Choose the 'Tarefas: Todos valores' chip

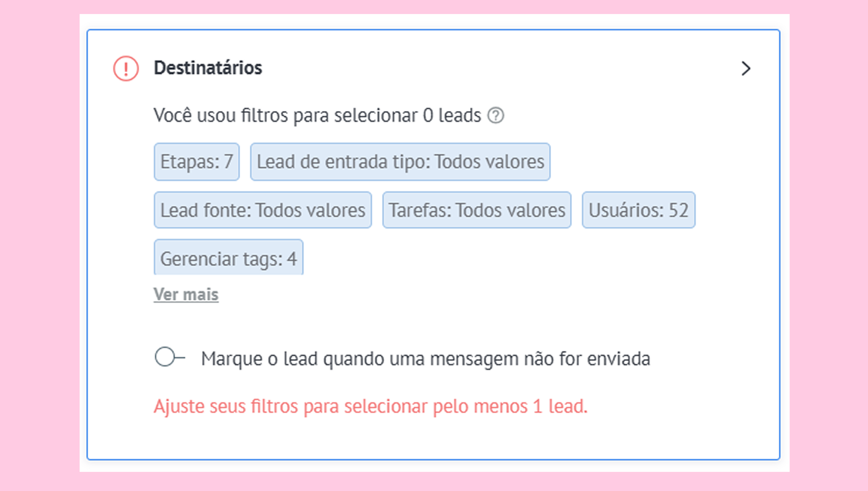[x=477, y=210]
